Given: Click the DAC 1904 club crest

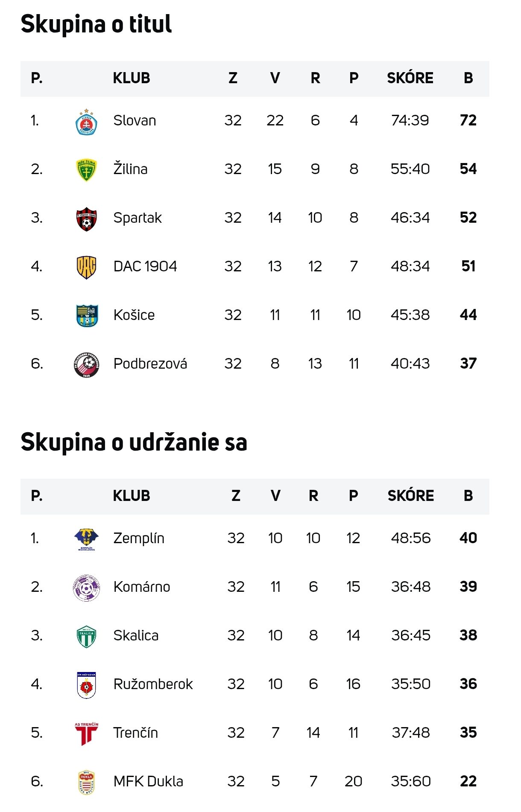Looking at the screenshot, I should [86, 267].
